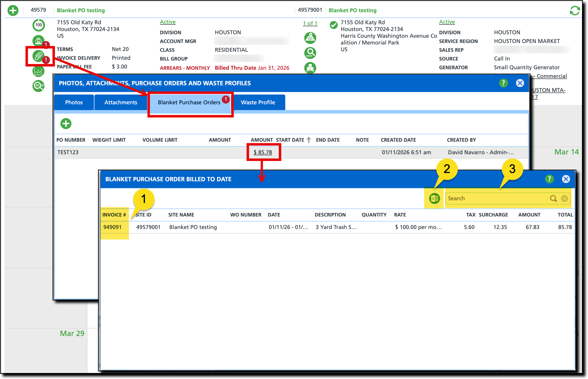Viewport: 588px width, 379px height.
Task: Export billed-to-date list to Excel
Action: tap(434, 198)
